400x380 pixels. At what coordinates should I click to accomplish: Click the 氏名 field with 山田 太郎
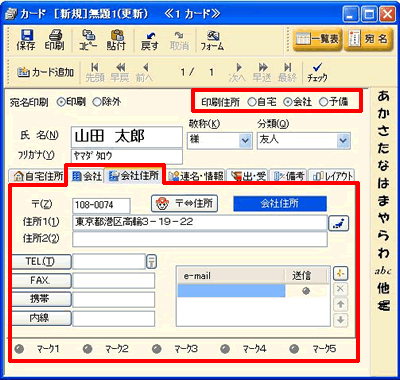pos(127,137)
